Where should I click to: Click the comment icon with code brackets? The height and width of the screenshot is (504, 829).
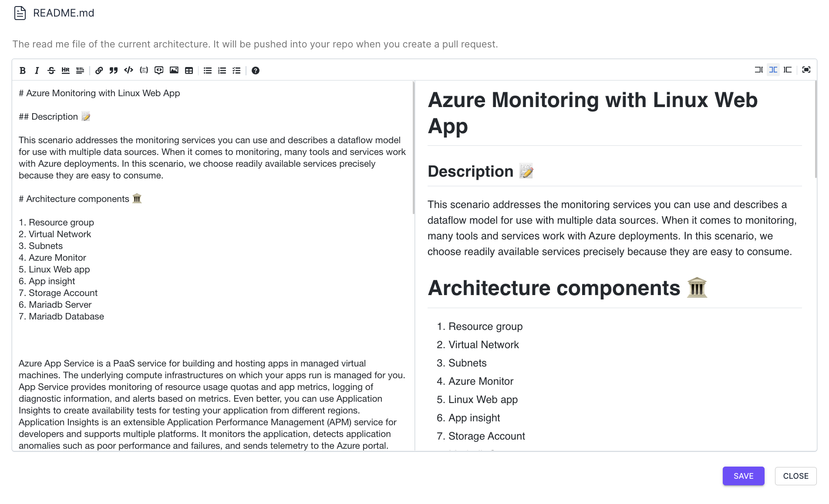click(159, 71)
